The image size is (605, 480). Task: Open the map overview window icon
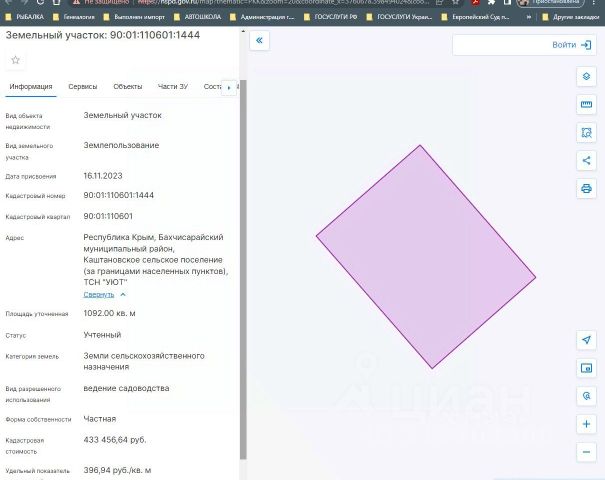point(586,368)
